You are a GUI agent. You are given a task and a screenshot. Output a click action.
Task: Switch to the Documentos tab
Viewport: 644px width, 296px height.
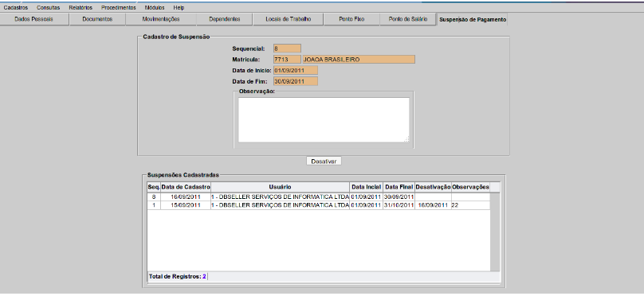coord(97,19)
